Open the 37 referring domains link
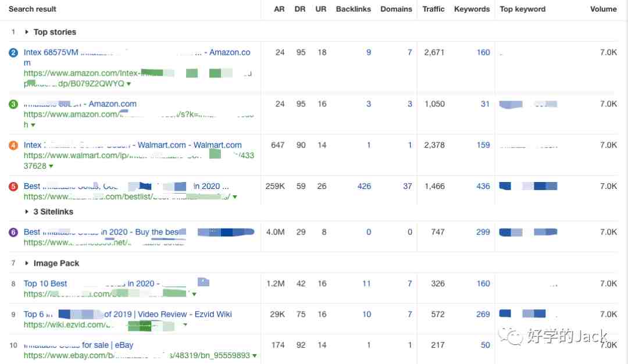This screenshot has width=628, height=364. 407,187
